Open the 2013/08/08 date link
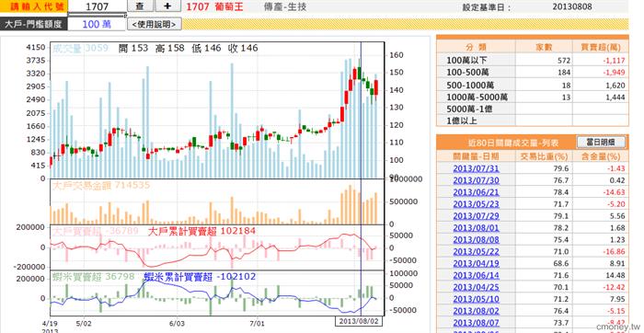The width and height of the screenshot is (644, 333). point(476,240)
